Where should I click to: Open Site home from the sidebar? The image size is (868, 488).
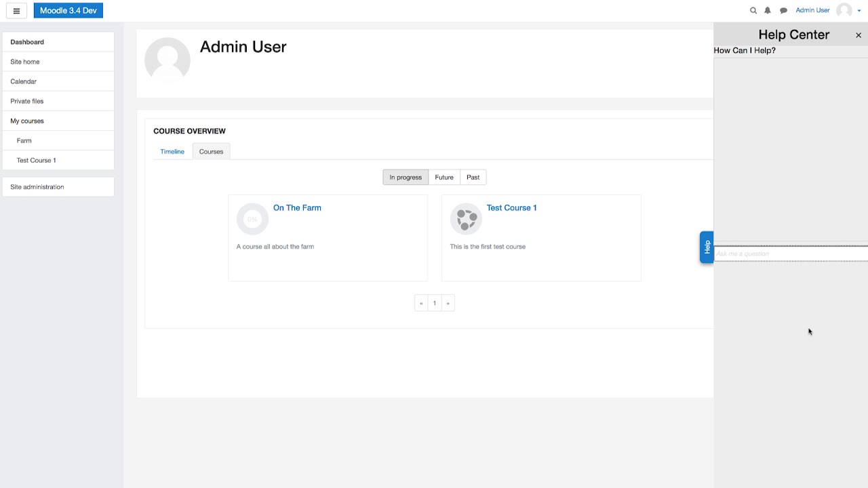tap(25, 62)
